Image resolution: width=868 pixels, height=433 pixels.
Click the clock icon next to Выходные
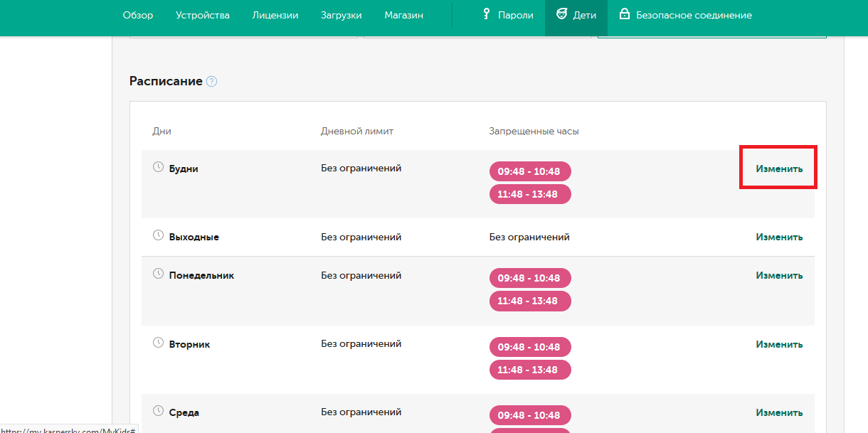159,235
